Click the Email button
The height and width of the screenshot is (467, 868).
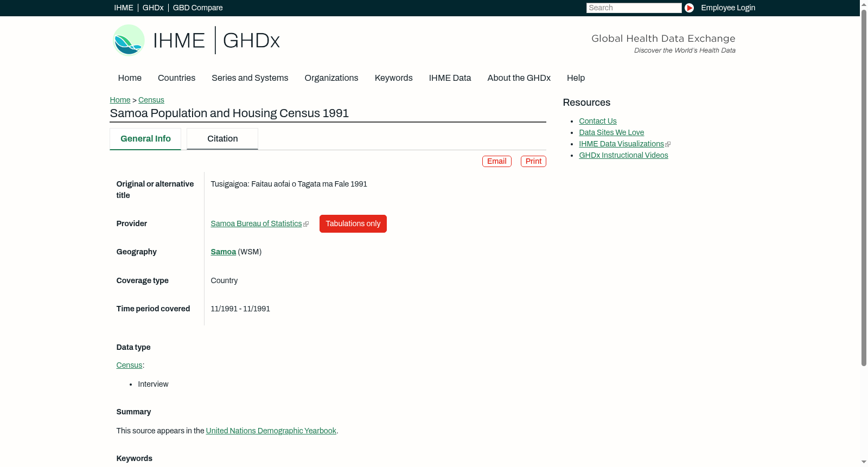497,162
